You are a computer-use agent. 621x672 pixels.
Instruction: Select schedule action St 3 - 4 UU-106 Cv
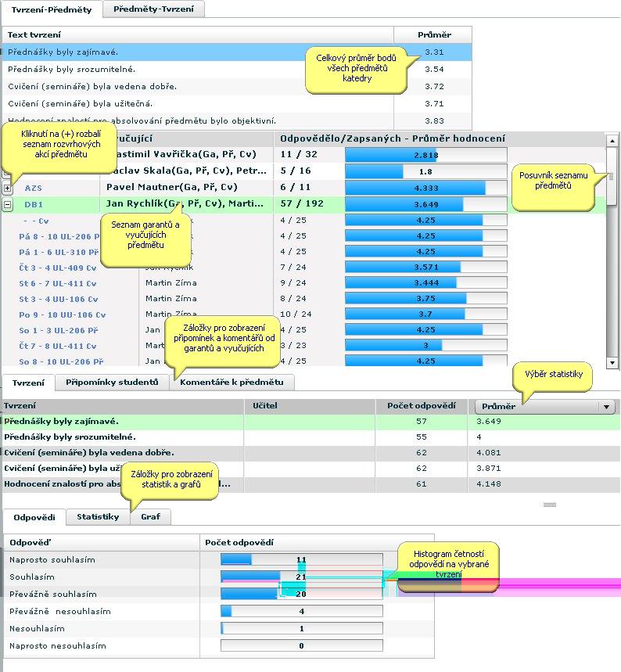59,299
